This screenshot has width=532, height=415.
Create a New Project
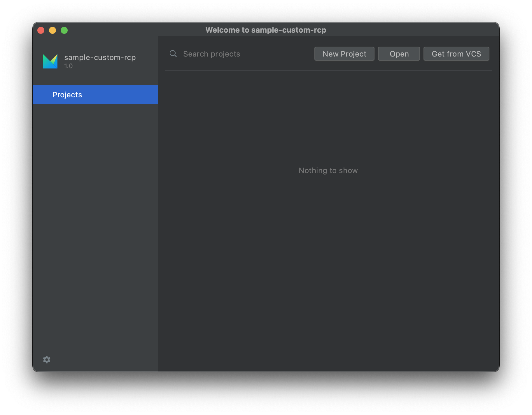click(x=344, y=54)
